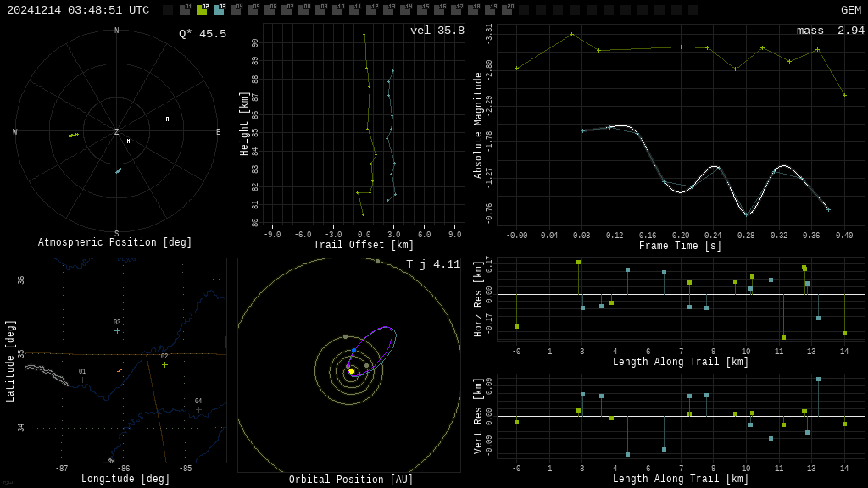This screenshot has height=488, width=868.
Task: Click the station 20 indicator box
Action: click(x=507, y=10)
